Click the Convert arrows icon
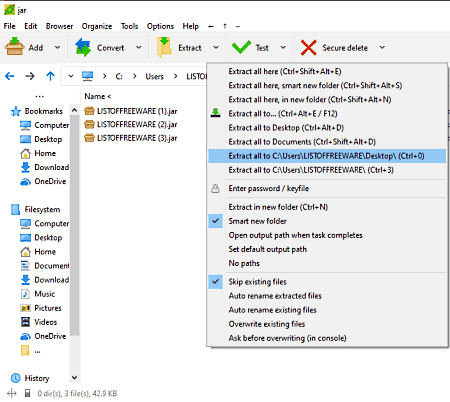 click(x=83, y=47)
